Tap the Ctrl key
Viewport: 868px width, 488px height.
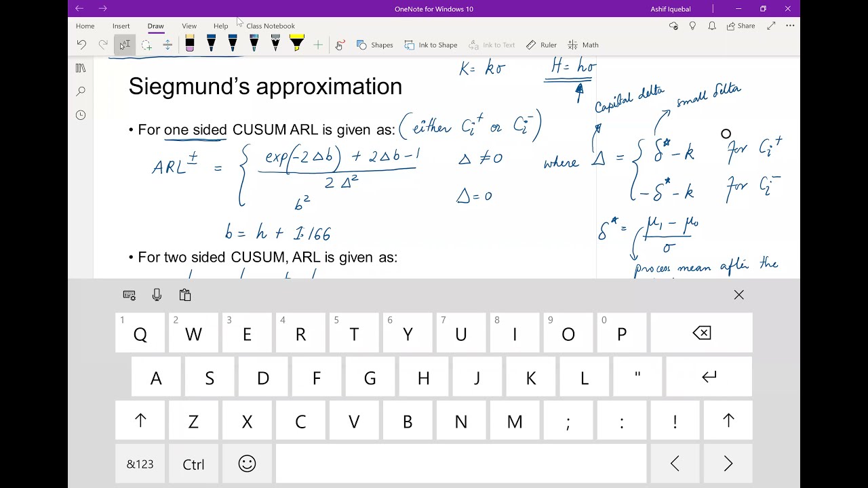pyautogui.click(x=193, y=464)
